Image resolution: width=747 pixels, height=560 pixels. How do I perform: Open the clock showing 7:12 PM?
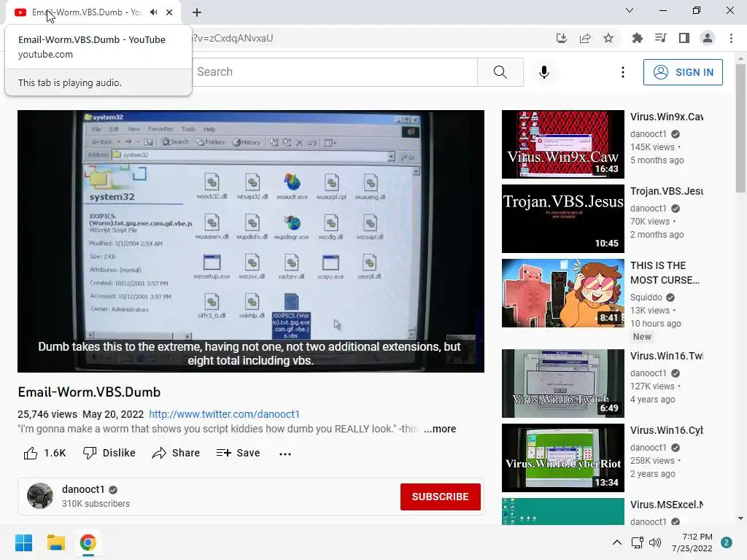pos(692,542)
